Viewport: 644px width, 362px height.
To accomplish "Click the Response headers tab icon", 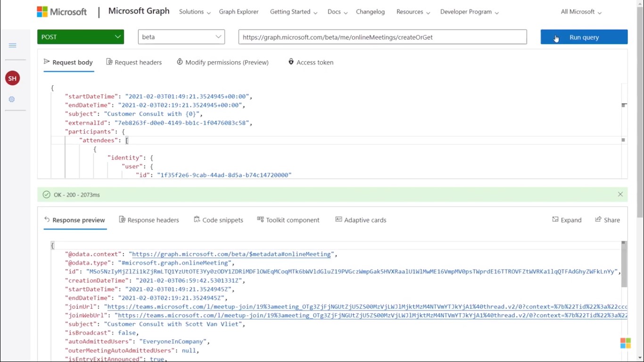I will tap(122, 220).
